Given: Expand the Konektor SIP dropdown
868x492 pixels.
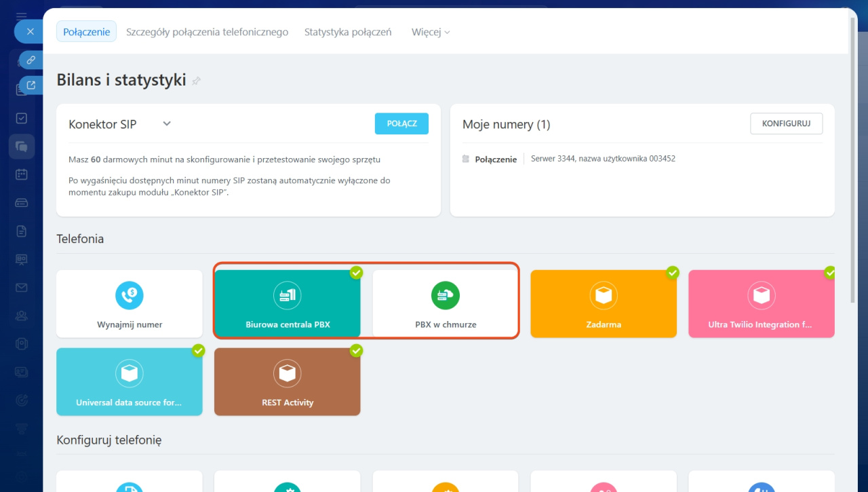Looking at the screenshot, I should point(167,124).
